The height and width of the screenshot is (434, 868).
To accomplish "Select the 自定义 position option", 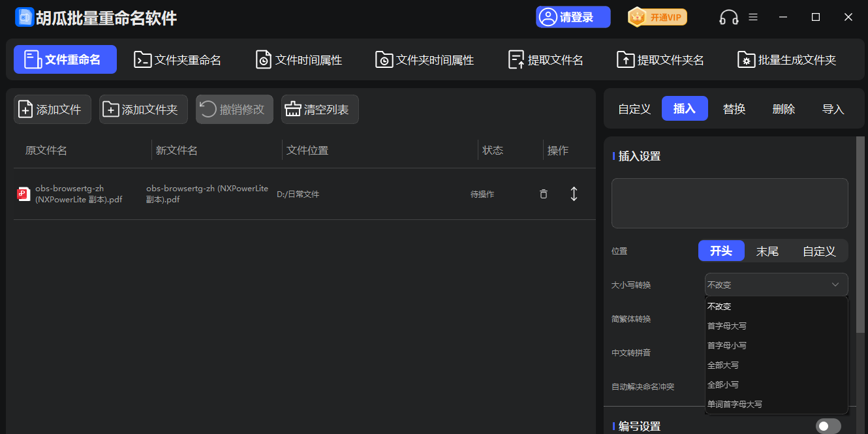I will pos(818,250).
